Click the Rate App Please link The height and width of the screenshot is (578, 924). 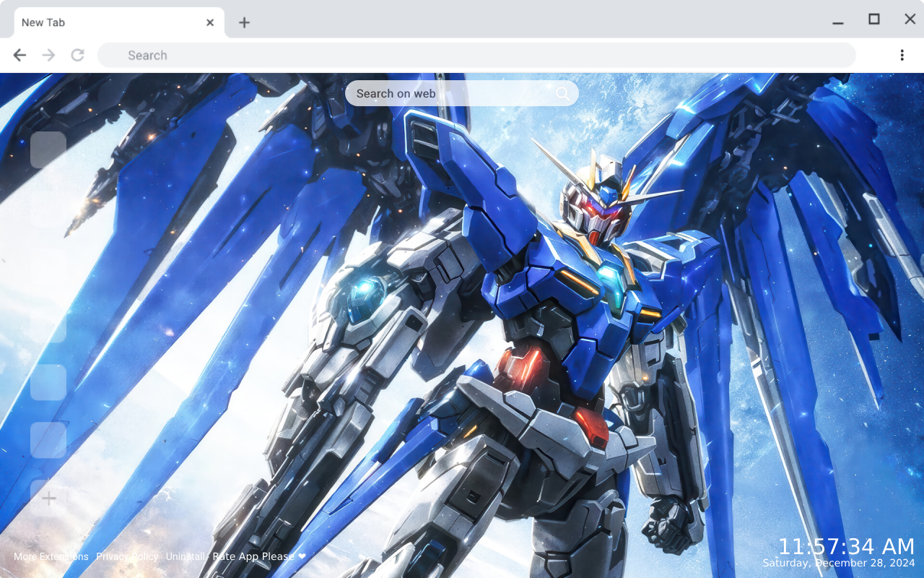259,556
